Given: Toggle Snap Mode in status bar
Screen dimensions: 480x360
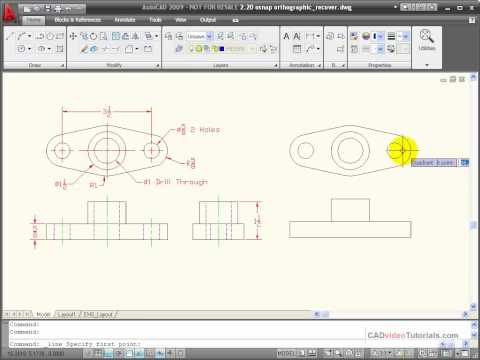Looking at the screenshot, I should click(x=88, y=353).
